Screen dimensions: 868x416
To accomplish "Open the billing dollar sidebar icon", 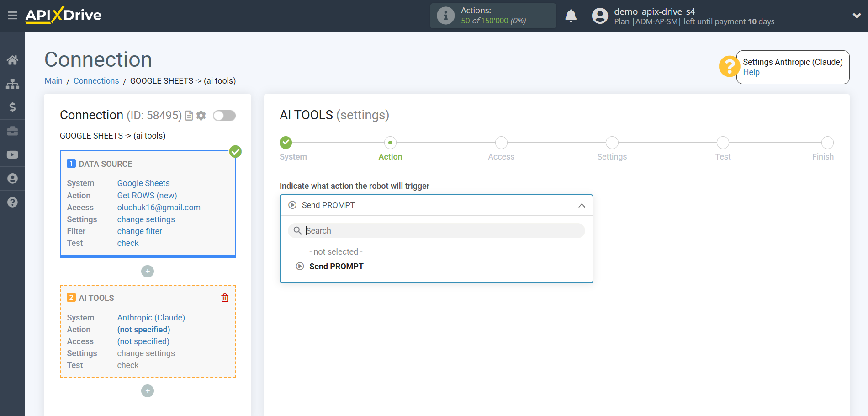I will [x=12, y=107].
